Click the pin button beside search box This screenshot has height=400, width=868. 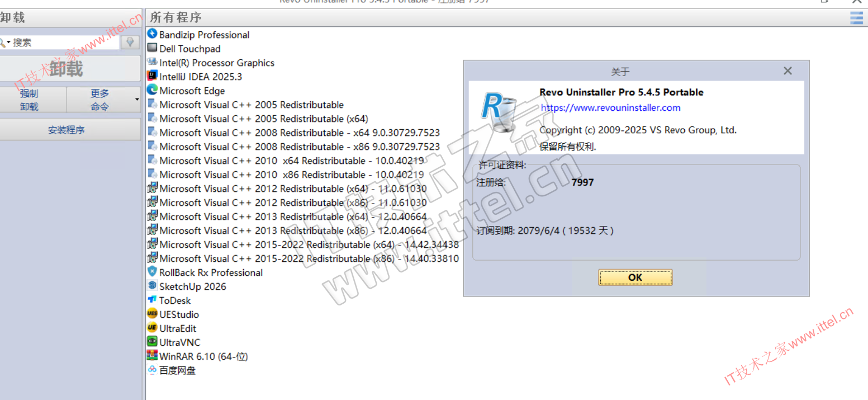click(130, 43)
